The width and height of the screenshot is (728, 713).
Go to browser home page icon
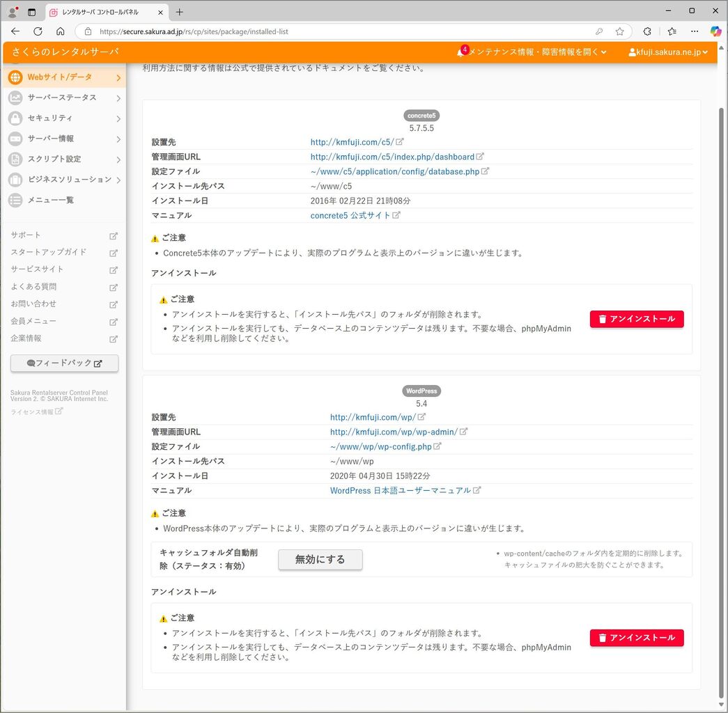[61, 31]
